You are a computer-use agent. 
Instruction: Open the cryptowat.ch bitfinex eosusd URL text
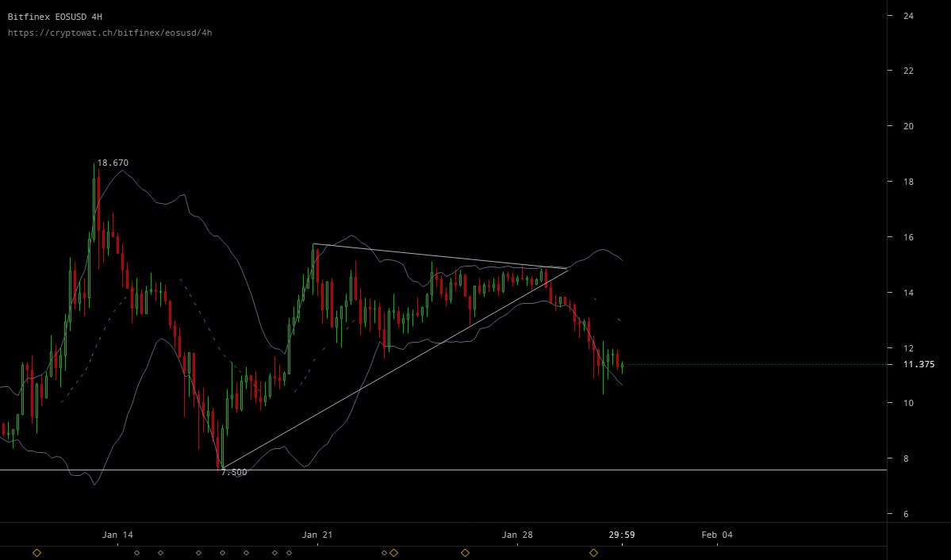109,33
